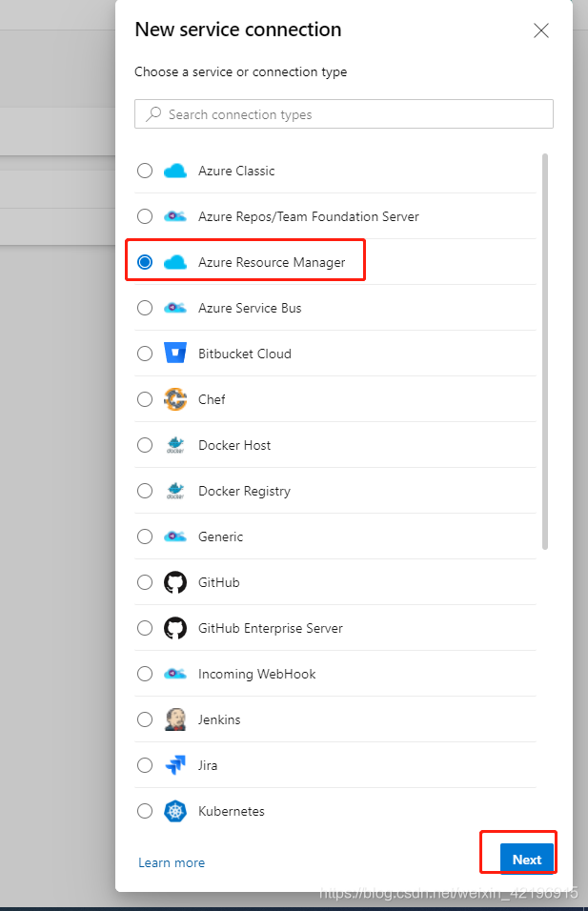Select the Incoming WebHook radio button
The width and height of the screenshot is (588, 911).
[x=145, y=674]
